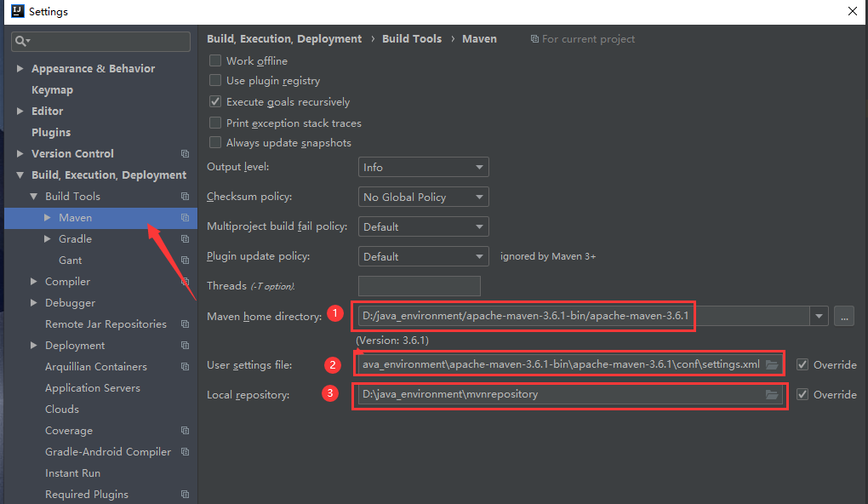
Task: Expand Appearance & Behavior tree node
Action: (x=20, y=69)
